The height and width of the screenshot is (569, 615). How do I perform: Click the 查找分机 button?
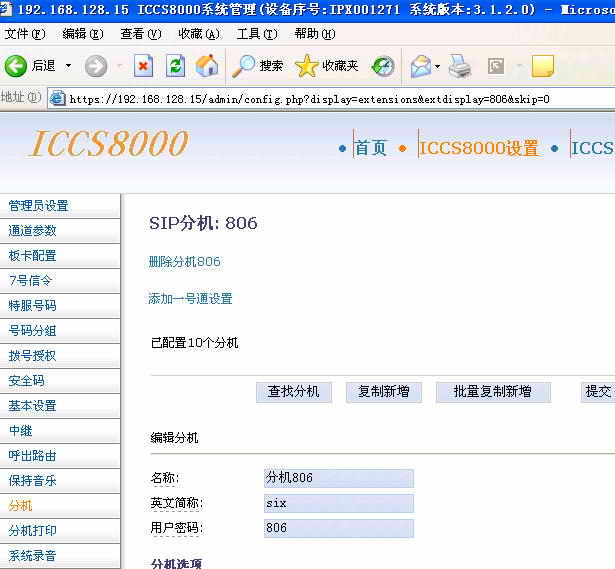(293, 392)
